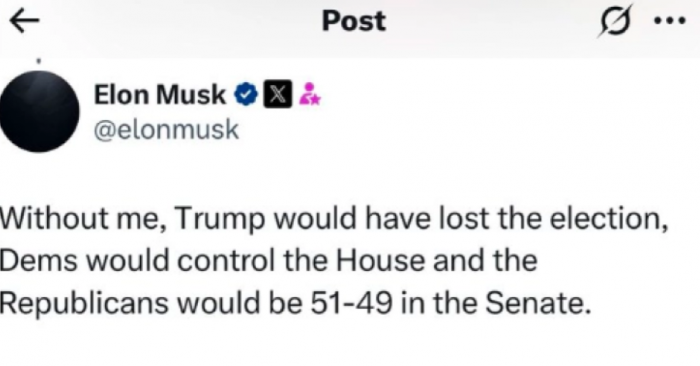Click the word 'Republicans' in the post

point(84,304)
